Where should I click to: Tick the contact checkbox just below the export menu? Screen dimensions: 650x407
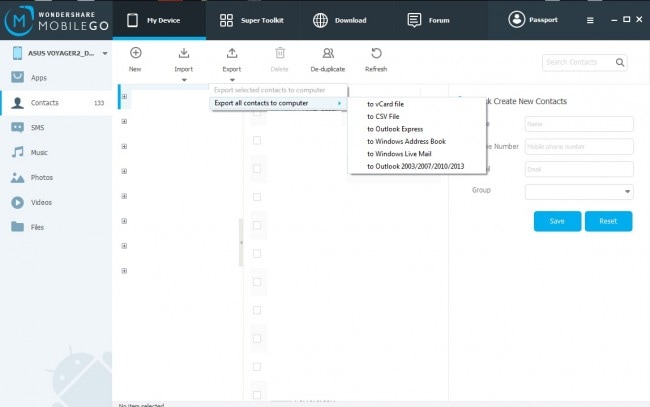(257, 112)
